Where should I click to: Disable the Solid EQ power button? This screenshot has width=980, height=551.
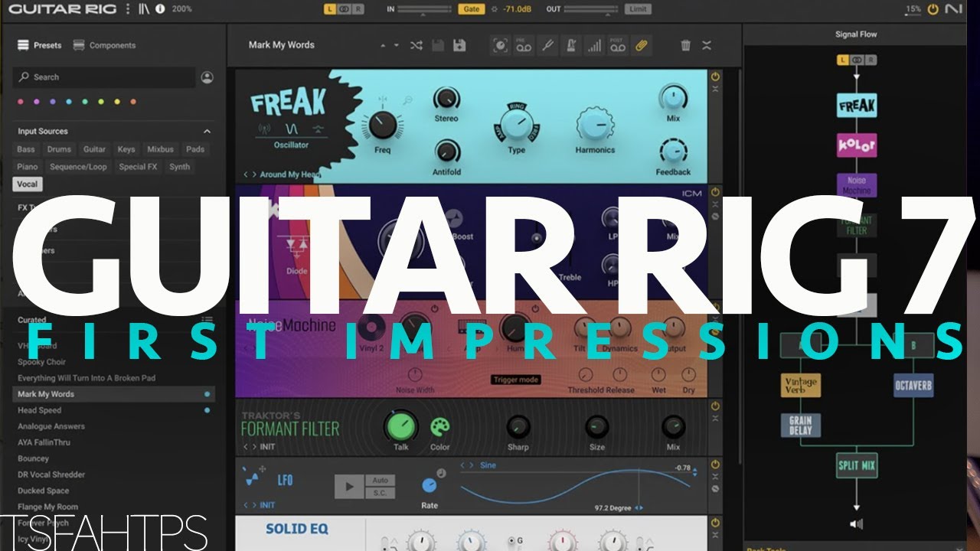point(715,523)
